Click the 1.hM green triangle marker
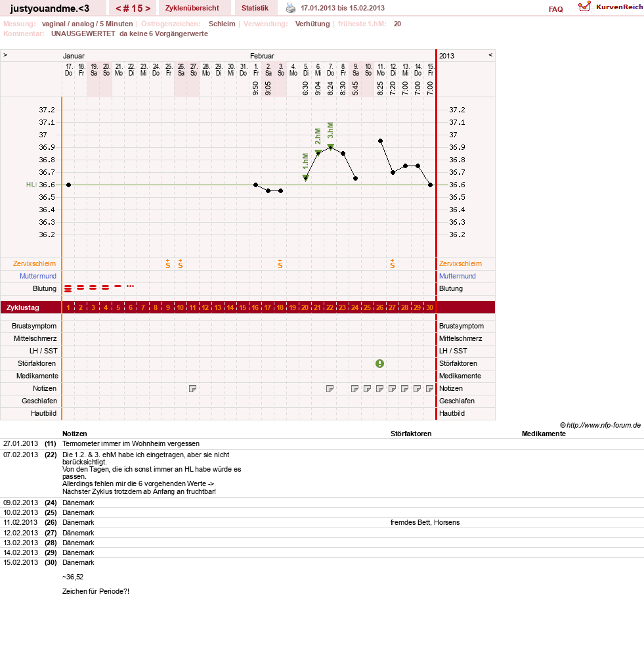The image size is (644, 649). click(x=306, y=177)
